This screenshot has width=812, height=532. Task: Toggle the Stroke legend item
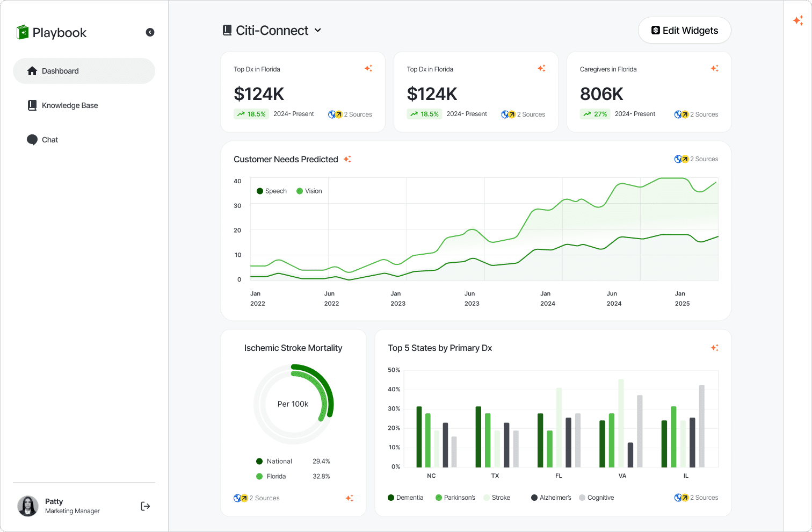pos(497,498)
